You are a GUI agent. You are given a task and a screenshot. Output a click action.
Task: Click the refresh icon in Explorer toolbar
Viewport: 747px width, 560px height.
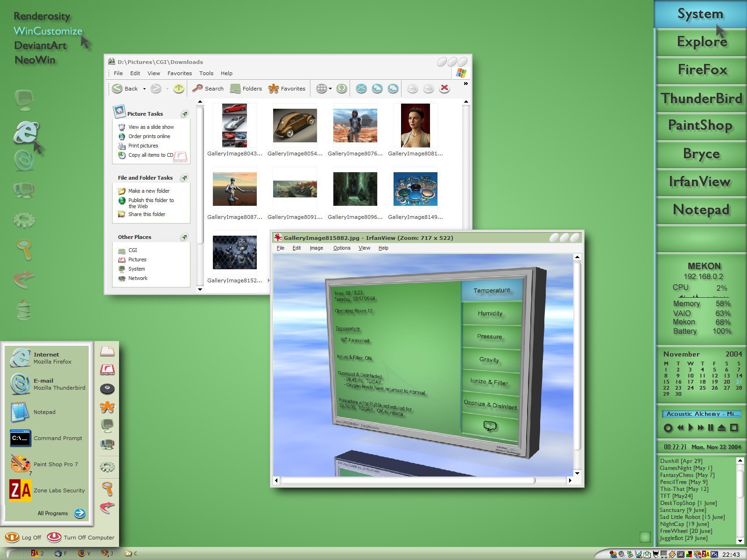click(342, 88)
